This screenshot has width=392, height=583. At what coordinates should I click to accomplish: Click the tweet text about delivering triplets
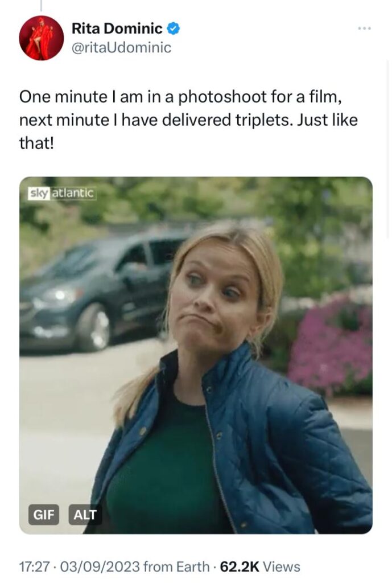tap(188, 120)
